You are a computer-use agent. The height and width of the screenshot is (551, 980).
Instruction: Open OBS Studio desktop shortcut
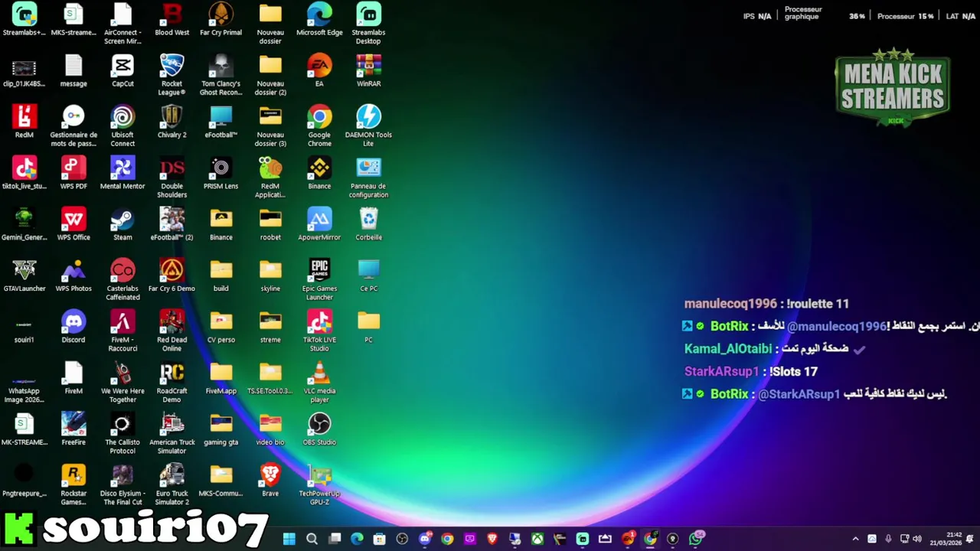click(x=319, y=429)
